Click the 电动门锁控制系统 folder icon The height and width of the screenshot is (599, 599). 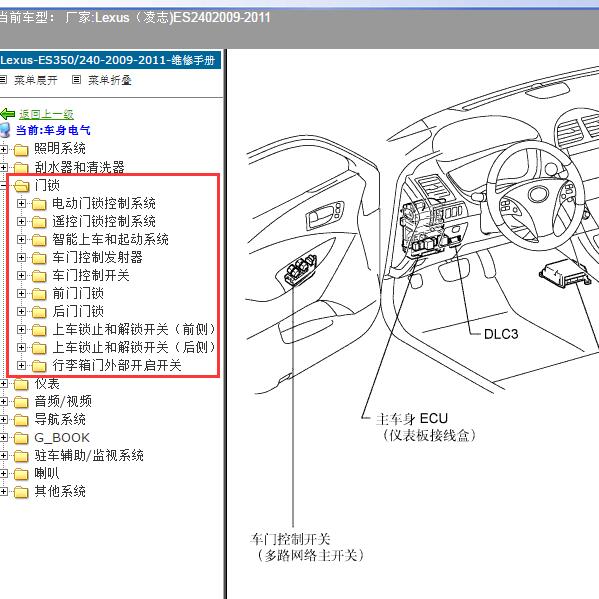point(39,204)
